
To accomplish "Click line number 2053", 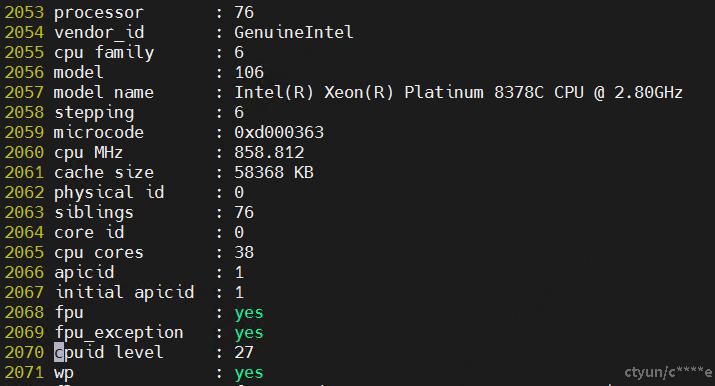I will pyautogui.click(x=24, y=12).
